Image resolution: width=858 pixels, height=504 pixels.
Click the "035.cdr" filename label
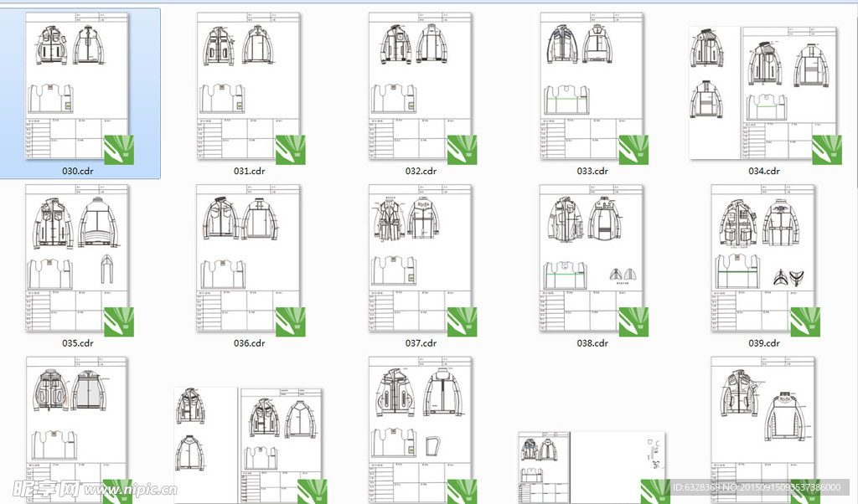coord(78,343)
